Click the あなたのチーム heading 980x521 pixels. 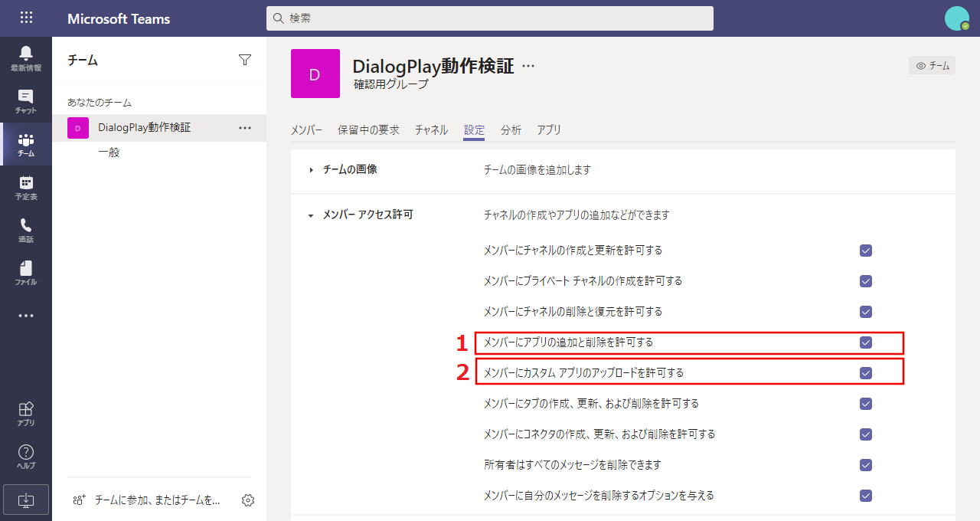click(100, 102)
